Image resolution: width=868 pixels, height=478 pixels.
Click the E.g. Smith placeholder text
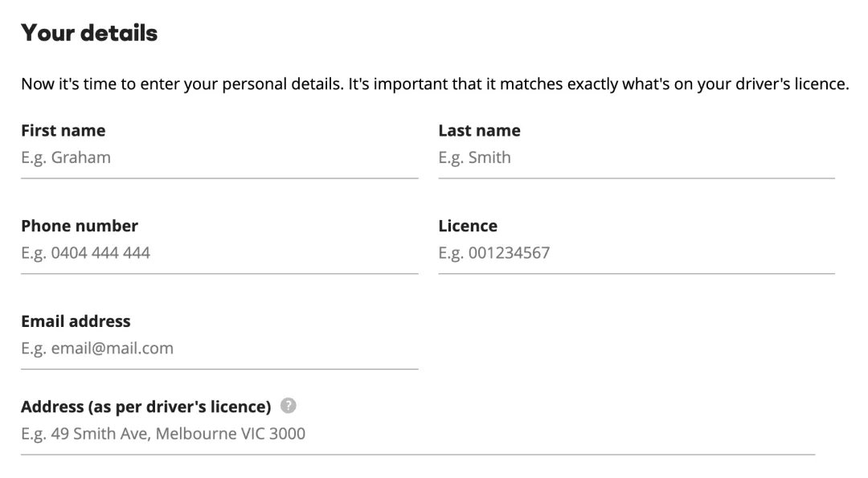[474, 157]
